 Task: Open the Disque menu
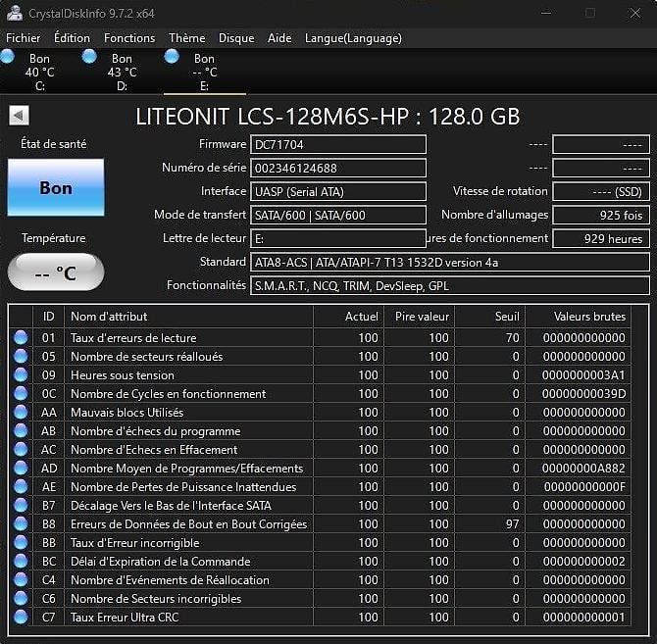coord(236,38)
